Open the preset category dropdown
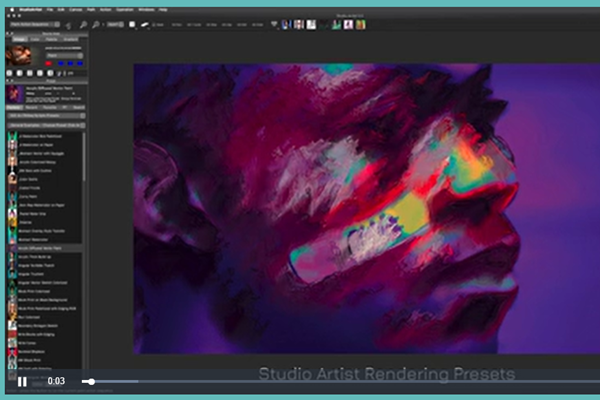600x400 pixels. 46,116
